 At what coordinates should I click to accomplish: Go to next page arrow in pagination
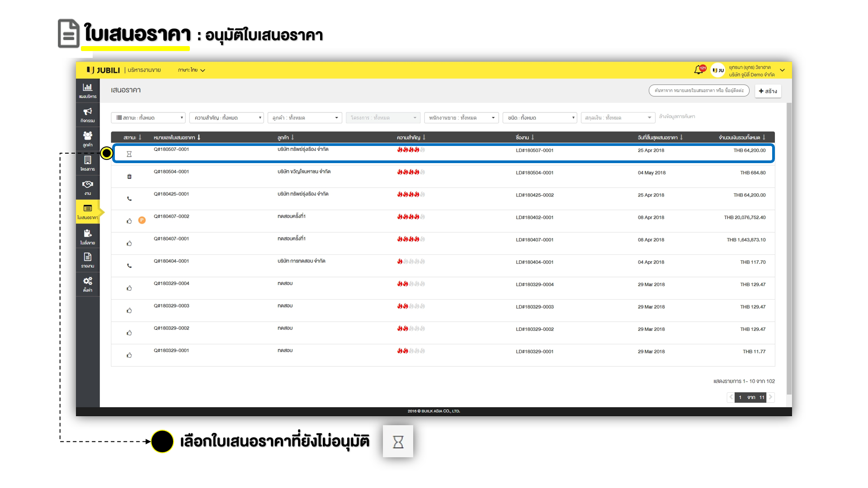tap(770, 397)
